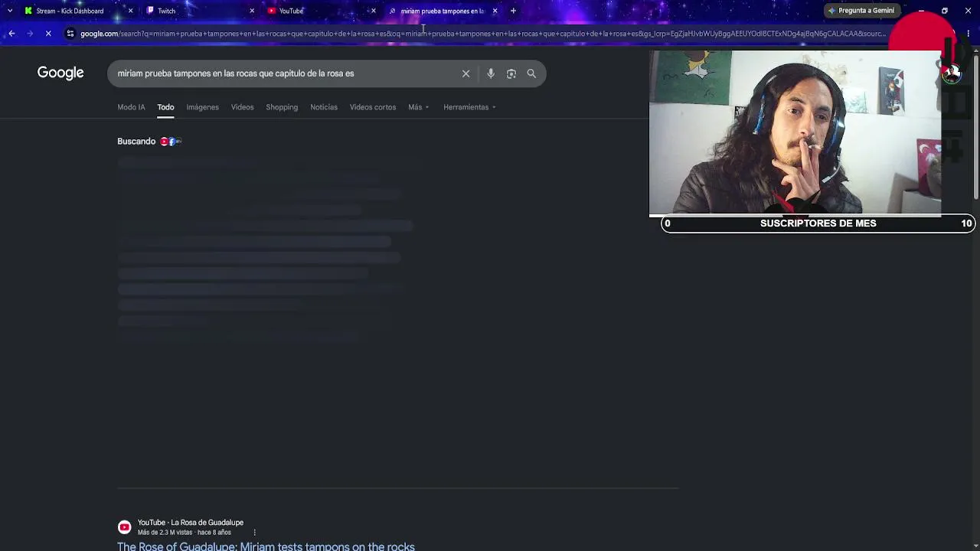
Task: Switch to the YouTube tab
Action: pyautogui.click(x=291, y=11)
